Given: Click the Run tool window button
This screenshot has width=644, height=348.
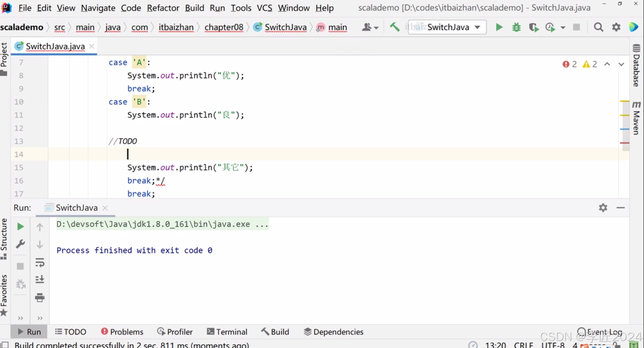Looking at the screenshot, I should pyautogui.click(x=29, y=332).
